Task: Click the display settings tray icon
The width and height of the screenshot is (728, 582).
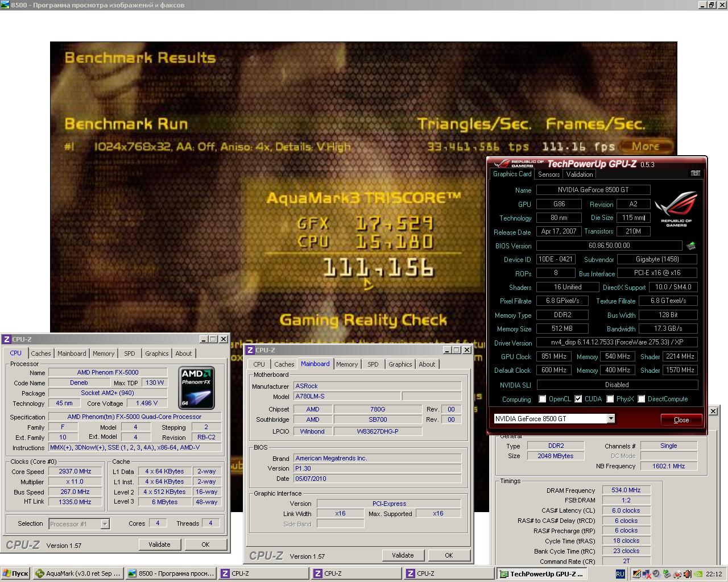Action: 637,574
